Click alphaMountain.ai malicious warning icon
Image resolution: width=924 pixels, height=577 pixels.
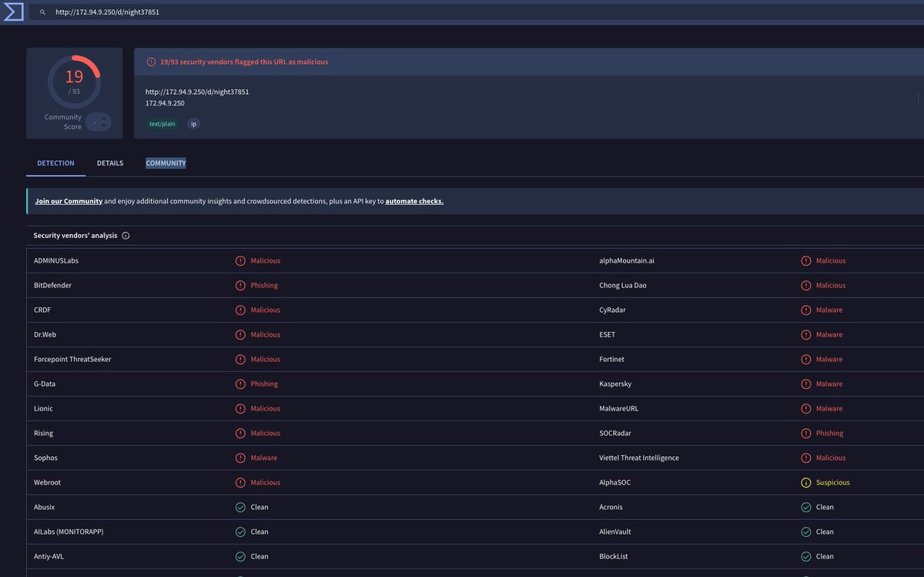pos(805,260)
